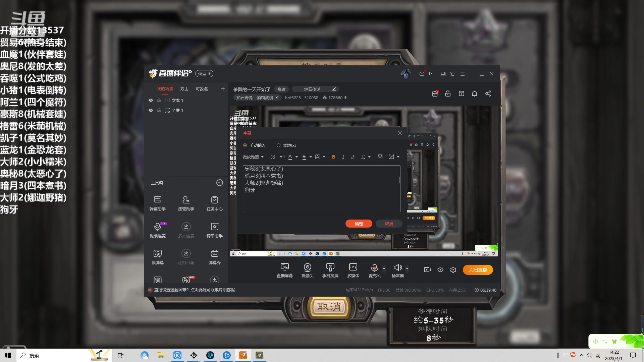Click the subtitle text area scrollbar
This screenshot has height=362, width=644.
point(399,180)
